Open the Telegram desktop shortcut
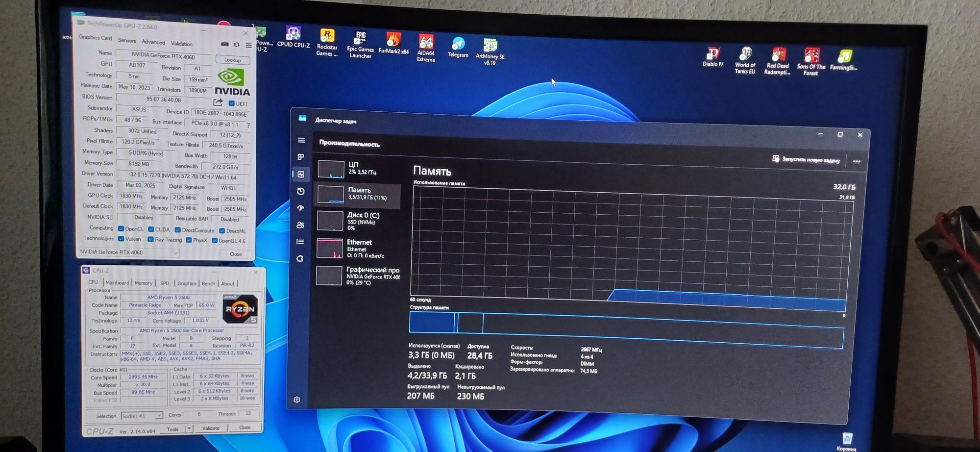Viewport: 980px width, 452px height. point(458,48)
